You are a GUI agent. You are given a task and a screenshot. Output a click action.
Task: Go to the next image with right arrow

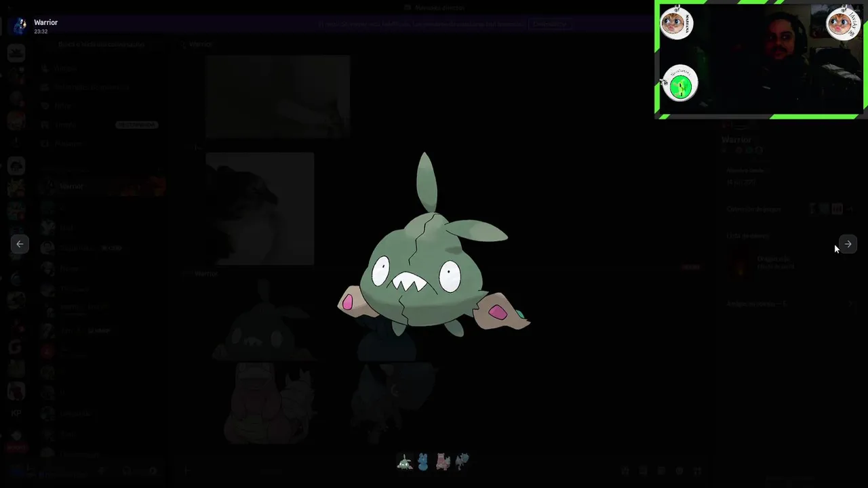tap(848, 244)
